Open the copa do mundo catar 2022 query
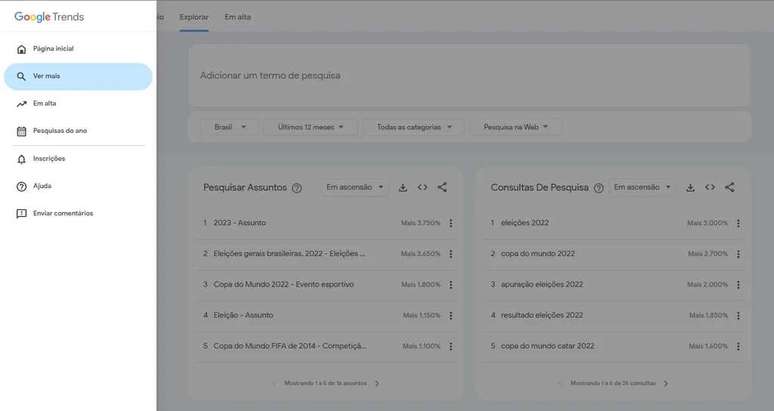 point(547,346)
